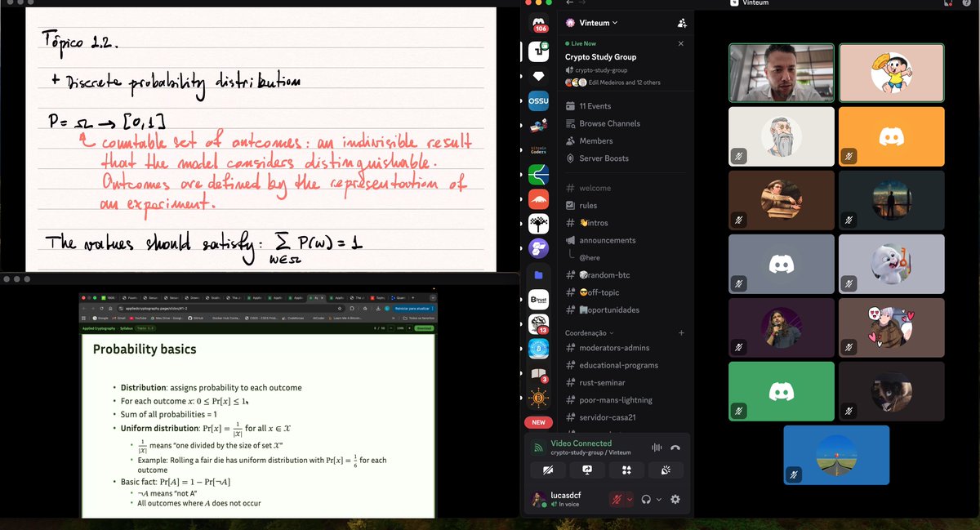Open the off-topic channel

point(626,292)
